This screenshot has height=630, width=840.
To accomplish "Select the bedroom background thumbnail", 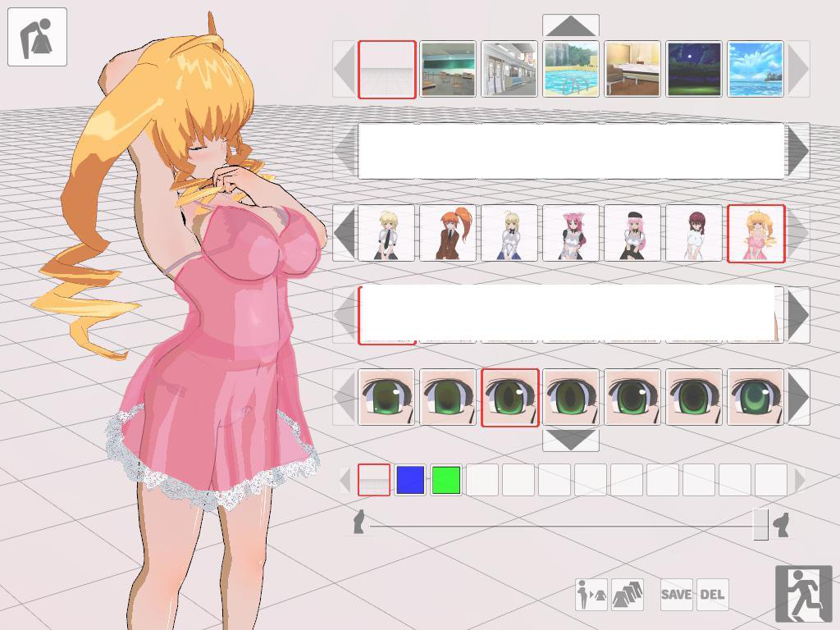I will (632, 70).
